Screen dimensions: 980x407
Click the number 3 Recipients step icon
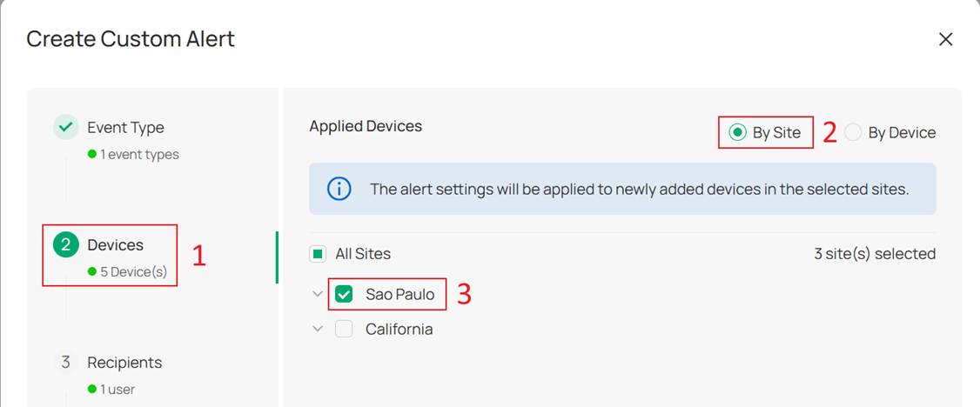pos(65,362)
